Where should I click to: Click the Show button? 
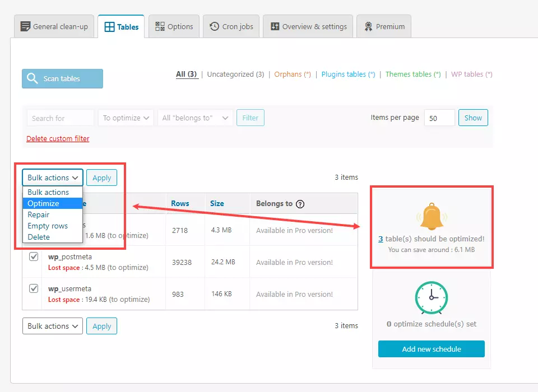473,118
